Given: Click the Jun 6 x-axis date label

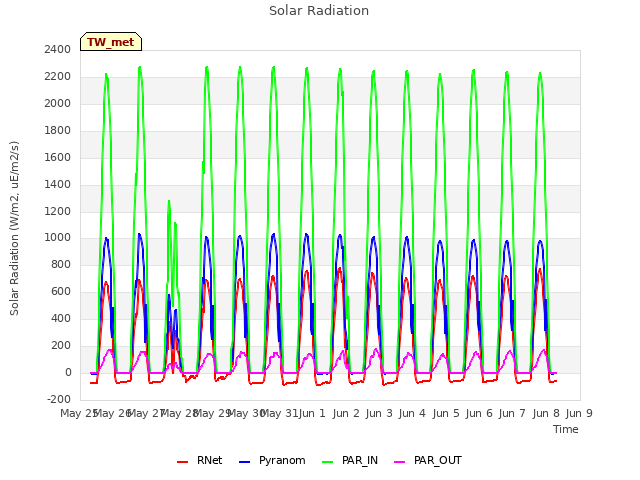Looking at the screenshot, I should [x=479, y=413].
